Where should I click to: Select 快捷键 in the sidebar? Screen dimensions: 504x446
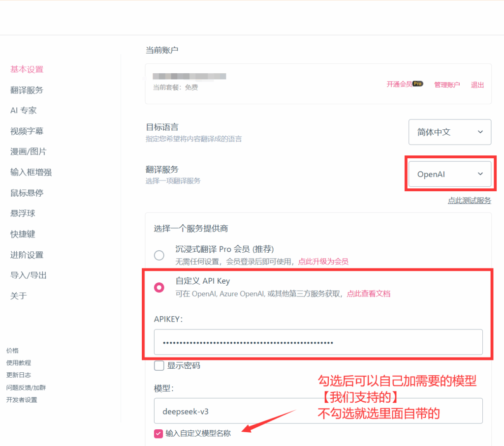click(x=23, y=234)
